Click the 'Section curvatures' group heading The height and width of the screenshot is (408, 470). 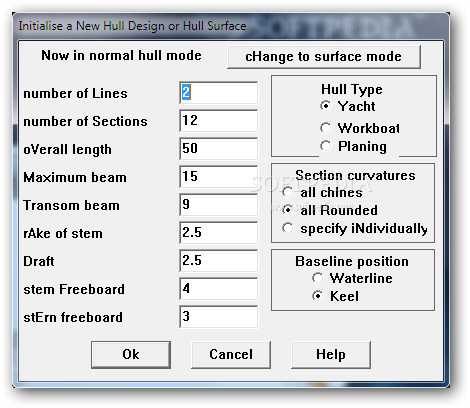click(x=355, y=175)
